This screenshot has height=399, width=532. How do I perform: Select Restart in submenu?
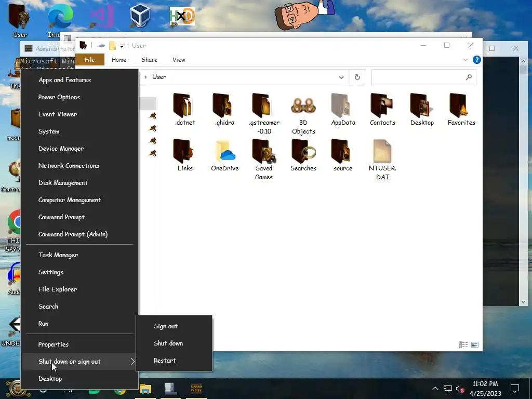pos(174,361)
